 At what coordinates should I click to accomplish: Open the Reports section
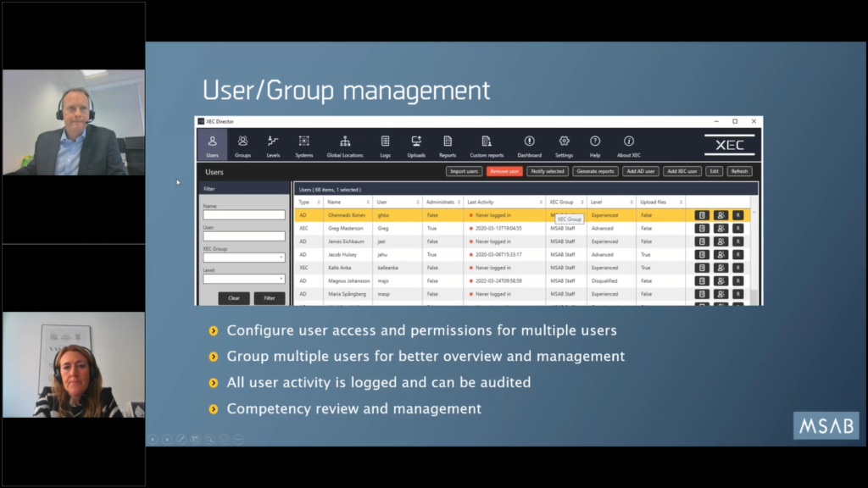[448, 146]
